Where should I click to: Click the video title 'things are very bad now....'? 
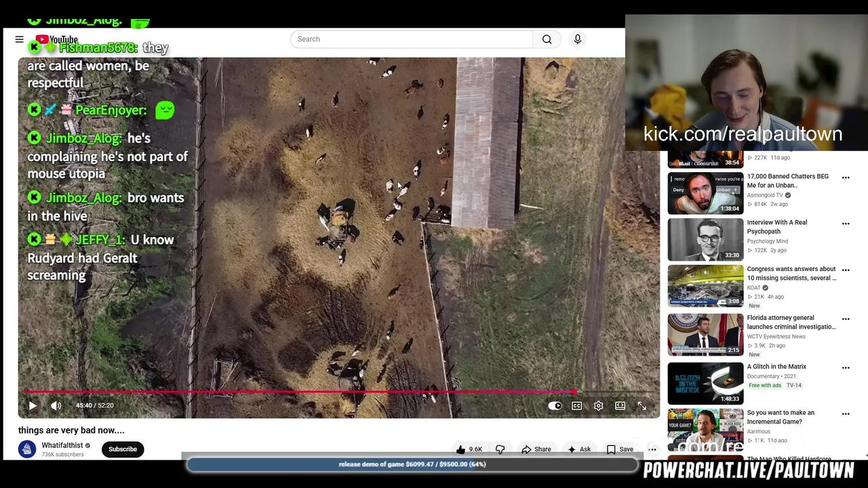tap(71, 430)
